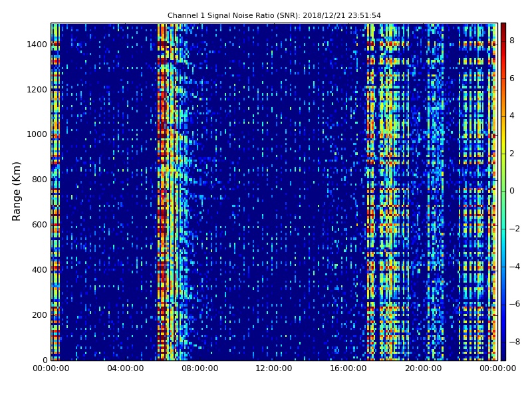Image resolution: width=532 pixels, height=399 pixels.
Task: Click the colorbar label 8
Action: point(512,41)
